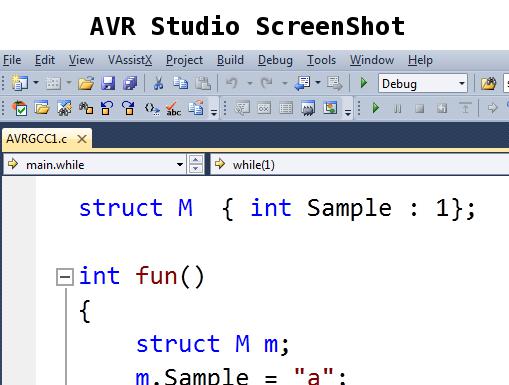Click the Copy icon in toolbar
This screenshot has width=509, height=385.
(x=181, y=83)
